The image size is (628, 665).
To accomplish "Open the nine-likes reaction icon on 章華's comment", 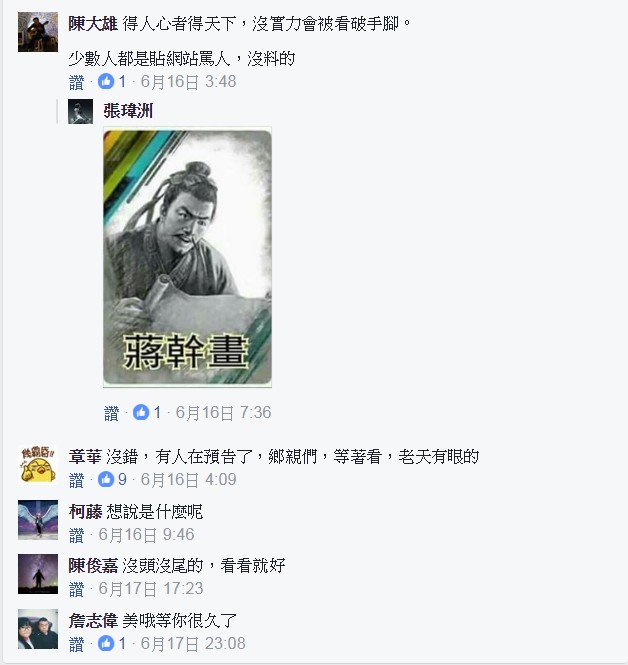I will tap(106, 479).
